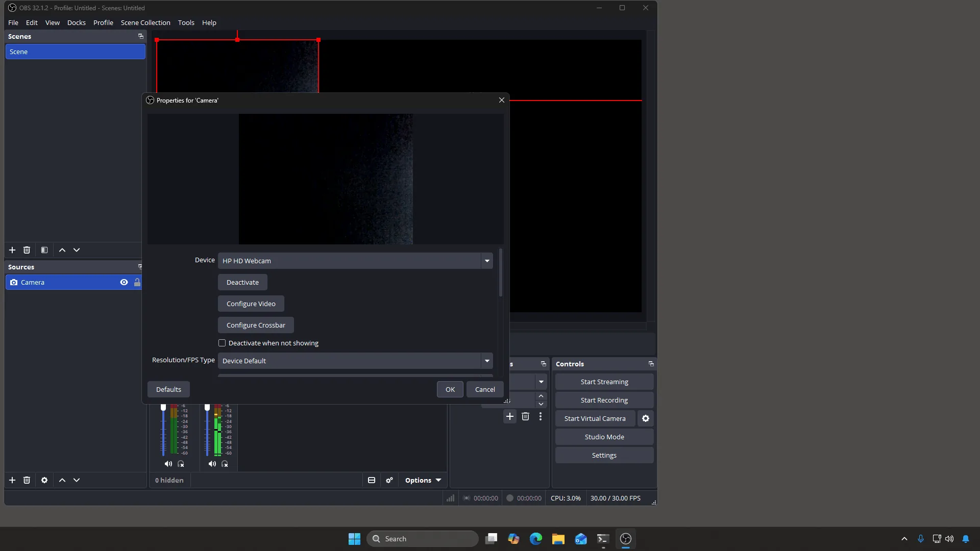The image size is (980, 551).
Task: Remove source with Sources trash icon
Action: (27, 480)
